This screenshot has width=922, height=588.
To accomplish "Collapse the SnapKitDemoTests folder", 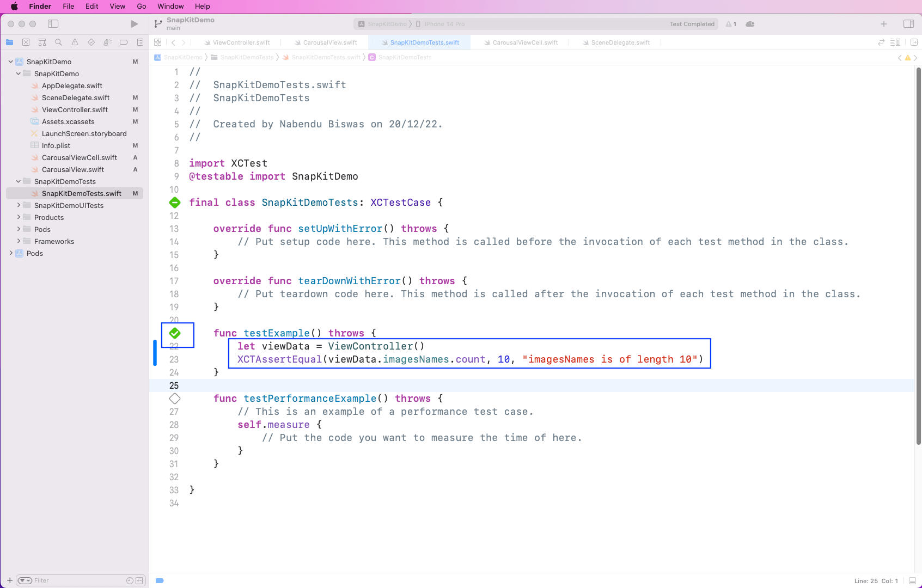I will coord(19,182).
